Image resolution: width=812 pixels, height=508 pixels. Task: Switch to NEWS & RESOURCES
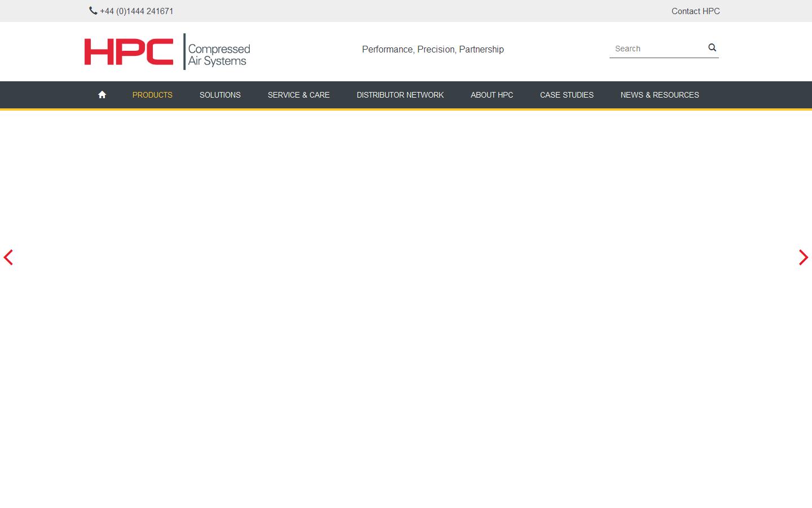pos(659,95)
